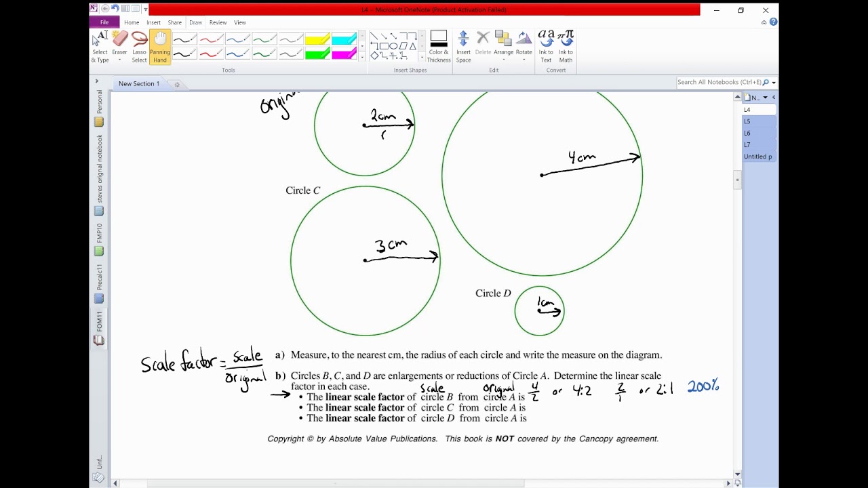Toggle the Panning Hand tool
The width and height of the screenshot is (868, 488).
pos(159,47)
